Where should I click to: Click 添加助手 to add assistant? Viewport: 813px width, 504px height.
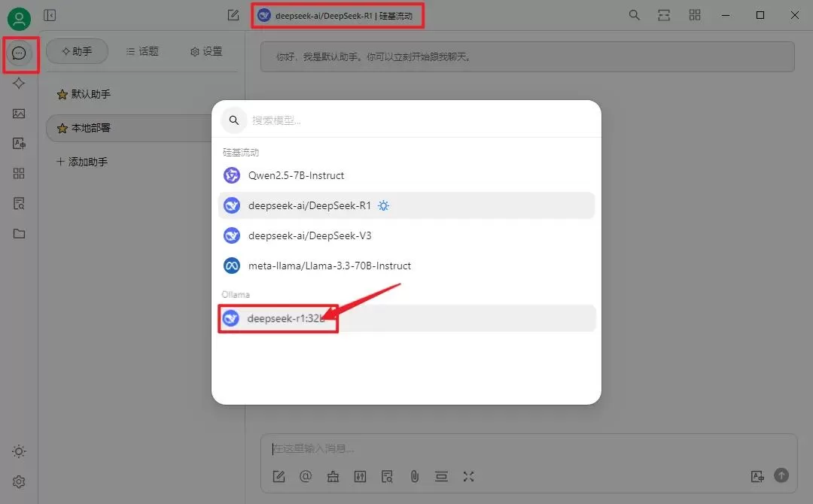coord(83,162)
